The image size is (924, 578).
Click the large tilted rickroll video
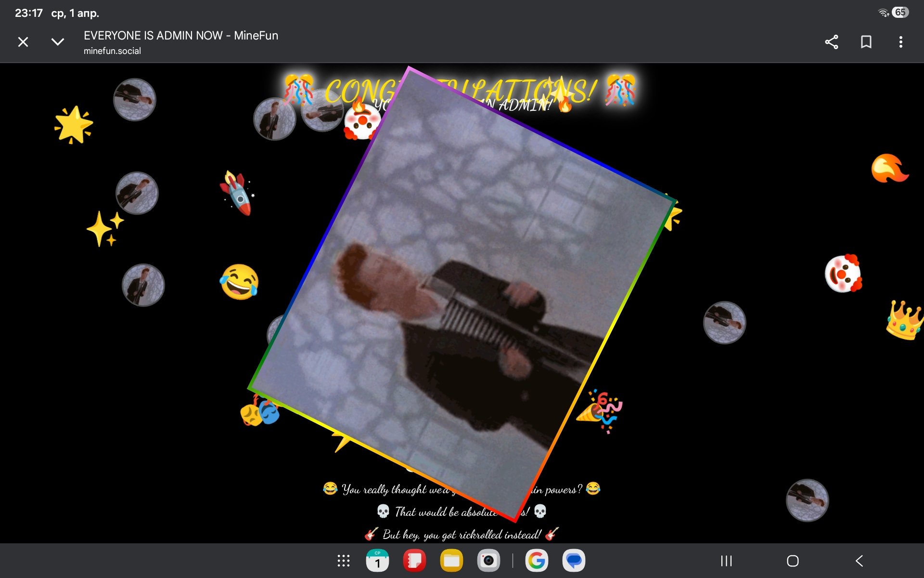pos(462,294)
